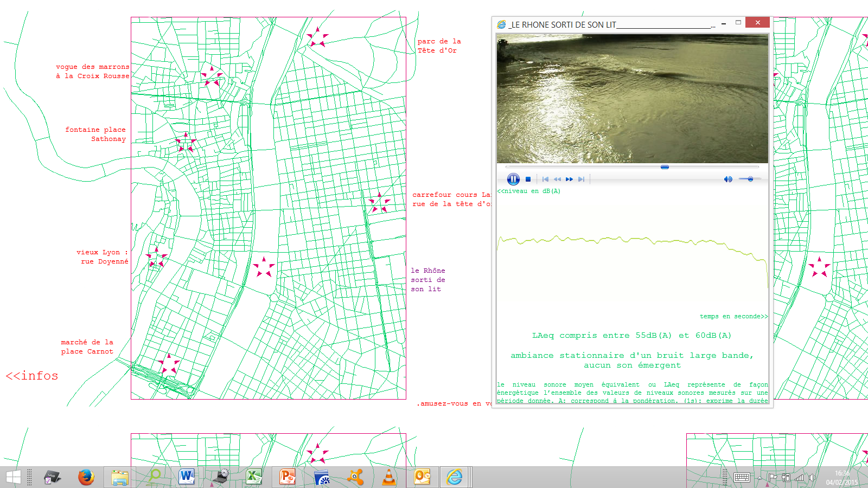
Task: Open the green magnifier search app in the taskbar
Action: [154, 477]
